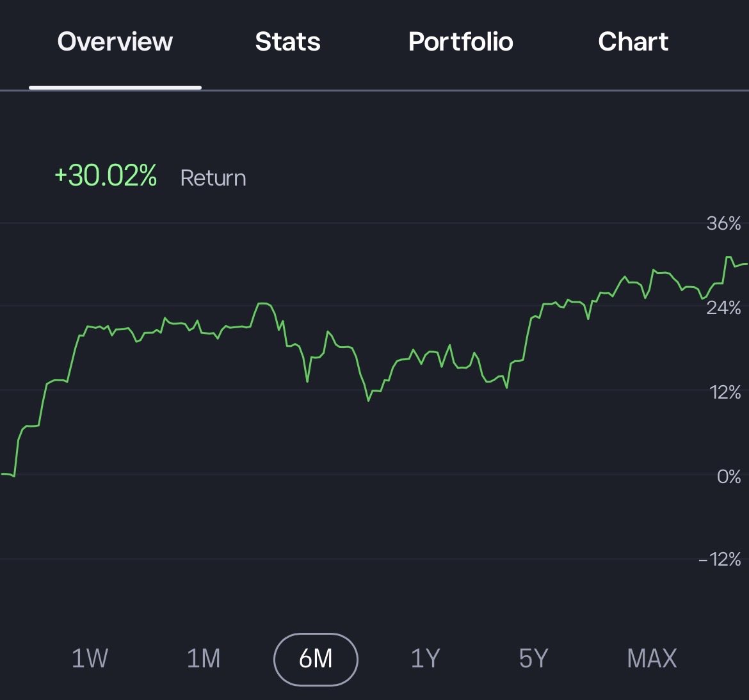Screen dimensions: 749x700
Task: Show the MAX time range
Action: [x=652, y=658]
